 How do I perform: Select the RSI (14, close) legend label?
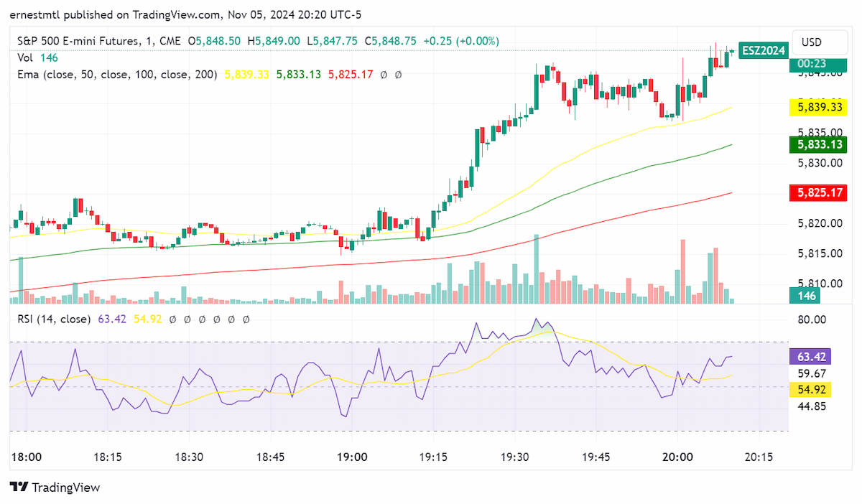[x=54, y=319]
